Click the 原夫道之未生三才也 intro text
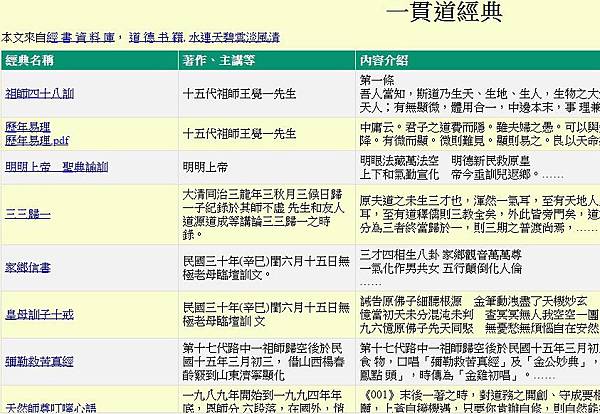This screenshot has width=600, height=414. pyautogui.click(x=480, y=214)
